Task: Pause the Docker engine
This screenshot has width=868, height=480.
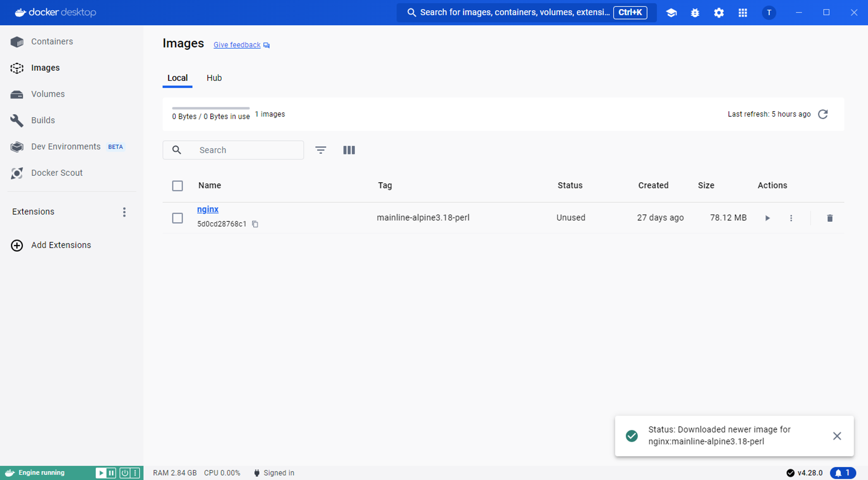Action: click(112, 473)
